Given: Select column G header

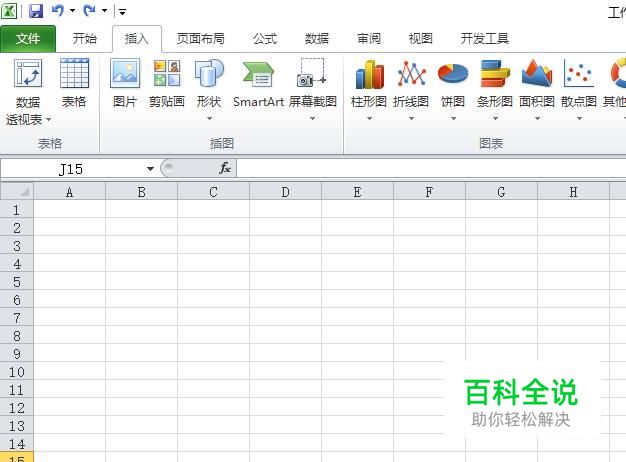Looking at the screenshot, I should click(x=501, y=192).
